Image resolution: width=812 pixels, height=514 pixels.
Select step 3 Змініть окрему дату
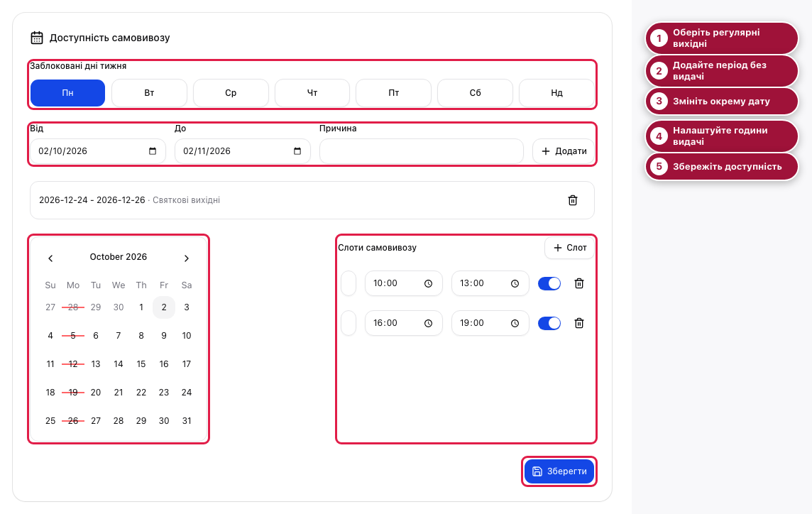[721, 101]
